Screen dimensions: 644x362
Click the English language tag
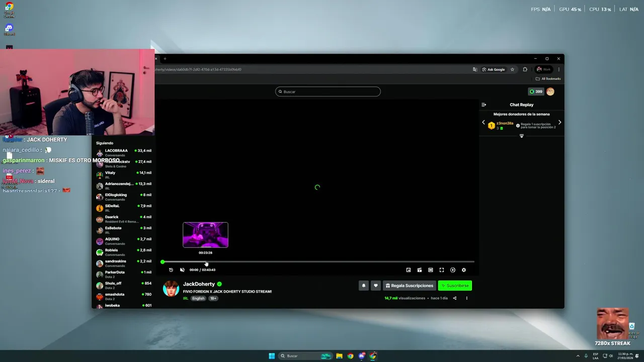[198, 298]
